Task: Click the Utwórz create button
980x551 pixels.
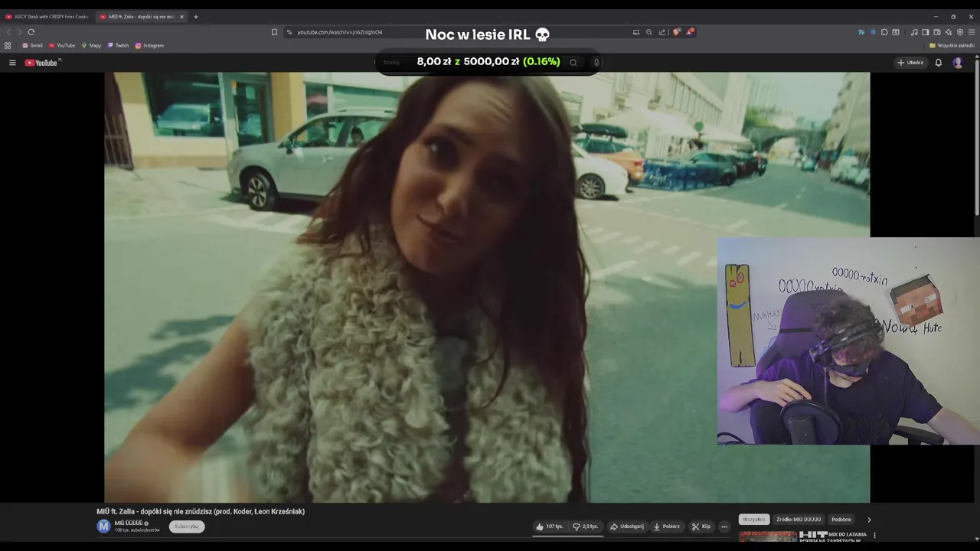Action: pyautogui.click(x=910, y=63)
